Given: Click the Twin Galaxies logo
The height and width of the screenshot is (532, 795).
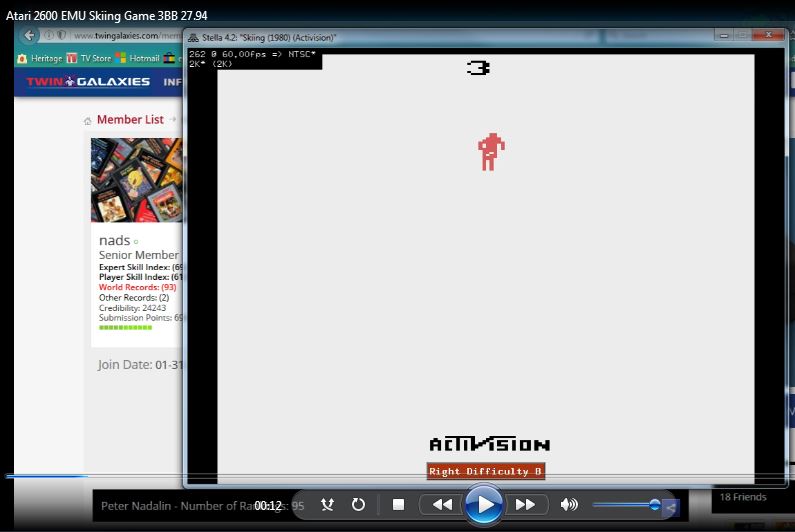Looking at the screenshot, I should [x=88, y=81].
